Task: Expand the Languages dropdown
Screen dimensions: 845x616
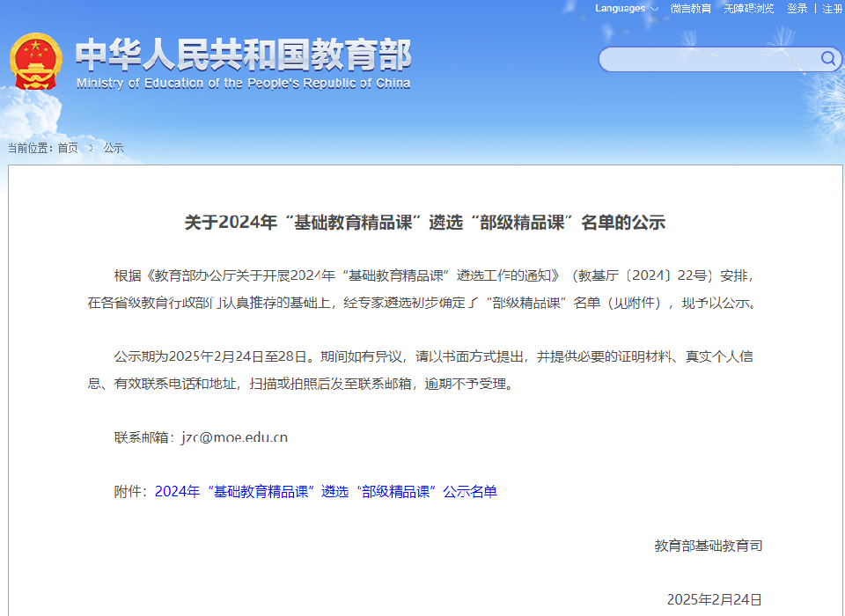Action: [626, 9]
